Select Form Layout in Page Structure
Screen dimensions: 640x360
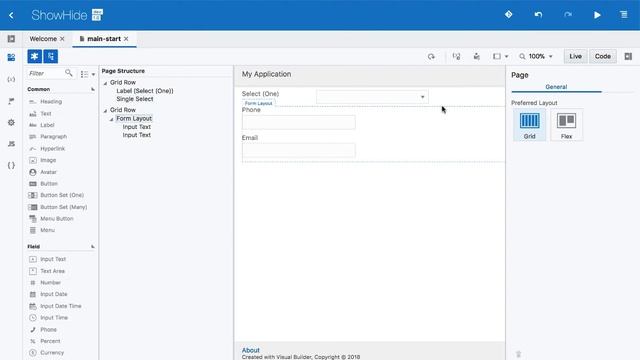[x=134, y=118]
